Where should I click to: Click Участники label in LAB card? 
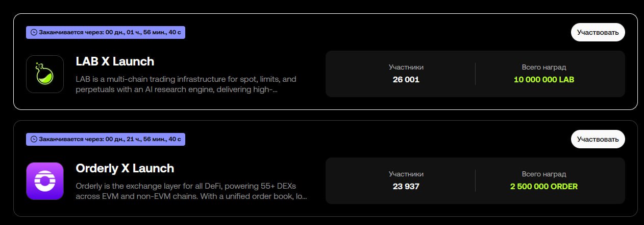tap(406, 67)
